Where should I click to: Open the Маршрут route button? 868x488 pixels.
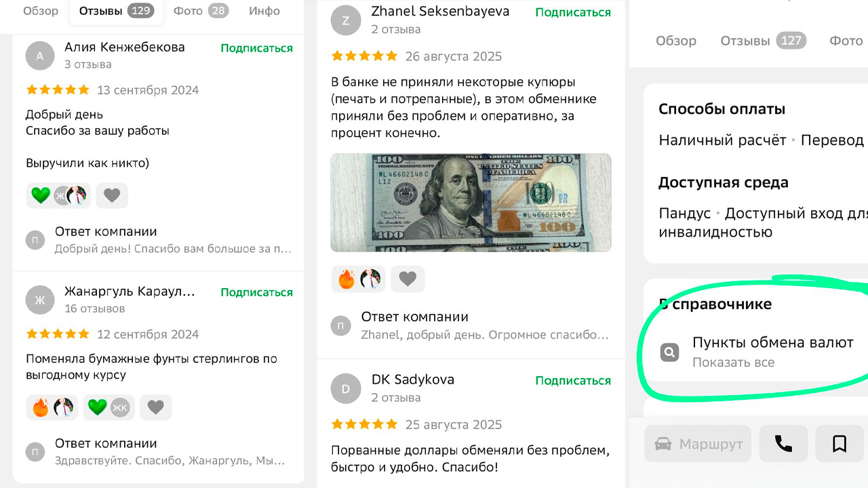pyautogui.click(x=698, y=444)
